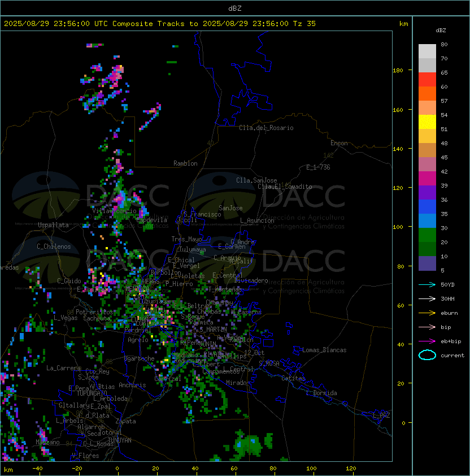Select the dark orange swatch above 57

[x=427, y=93]
